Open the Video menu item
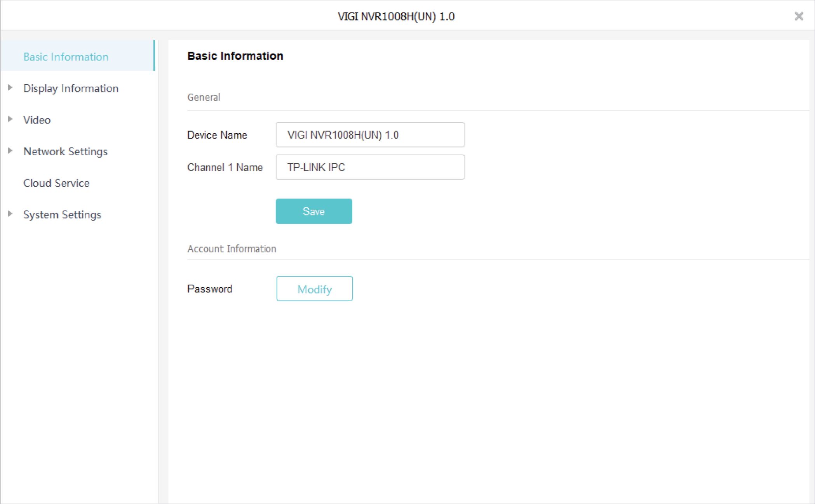This screenshot has height=504, width=815. coord(37,120)
